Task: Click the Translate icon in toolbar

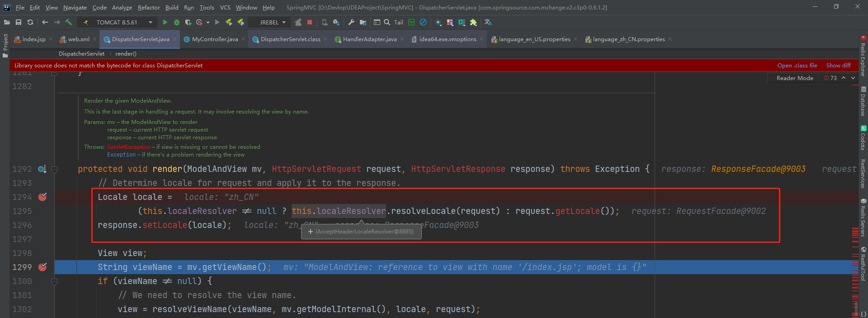Action: point(488,22)
